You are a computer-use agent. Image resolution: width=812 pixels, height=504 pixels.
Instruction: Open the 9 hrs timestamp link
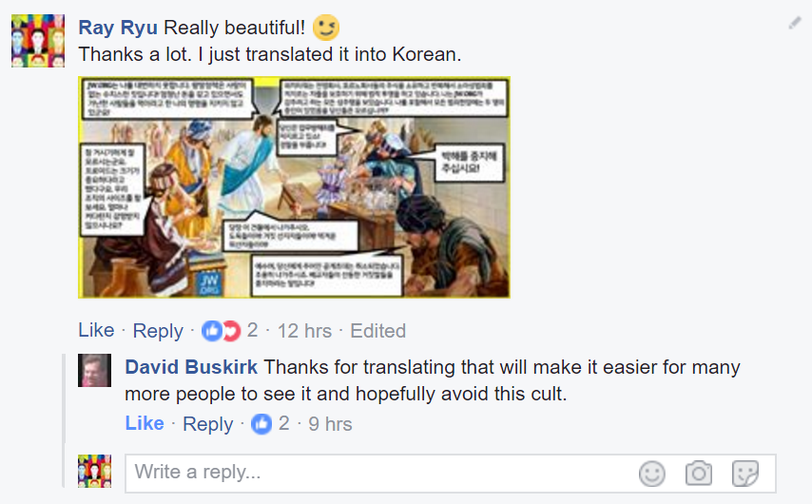click(x=330, y=424)
